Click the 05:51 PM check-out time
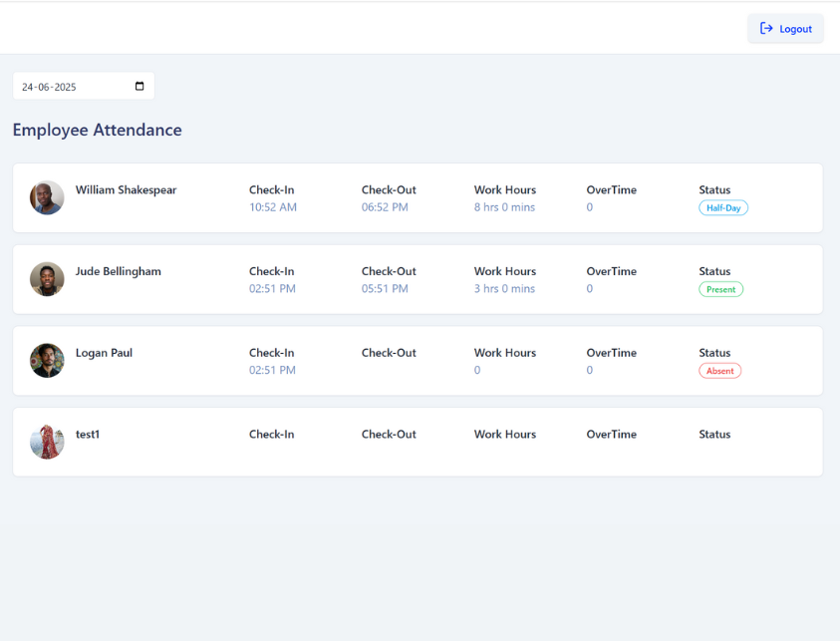840x641 pixels. (x=385, y=288)
